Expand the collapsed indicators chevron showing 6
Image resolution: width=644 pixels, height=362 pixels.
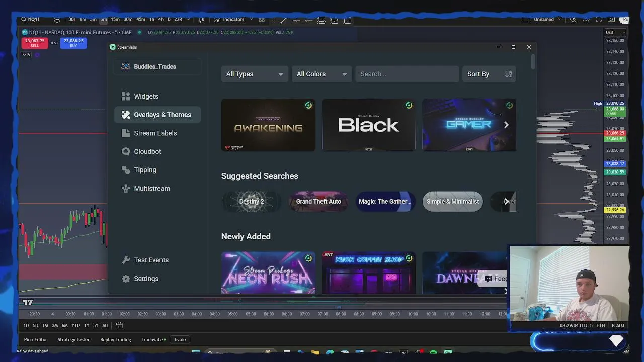26,55
